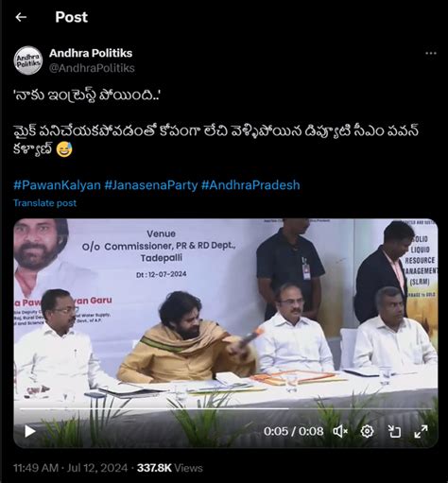The height and width of the screenshot is (483, 448).
Task: Open the #JanasenaParty hashtag
Action: pyautogui.click(x=151, y=185)
